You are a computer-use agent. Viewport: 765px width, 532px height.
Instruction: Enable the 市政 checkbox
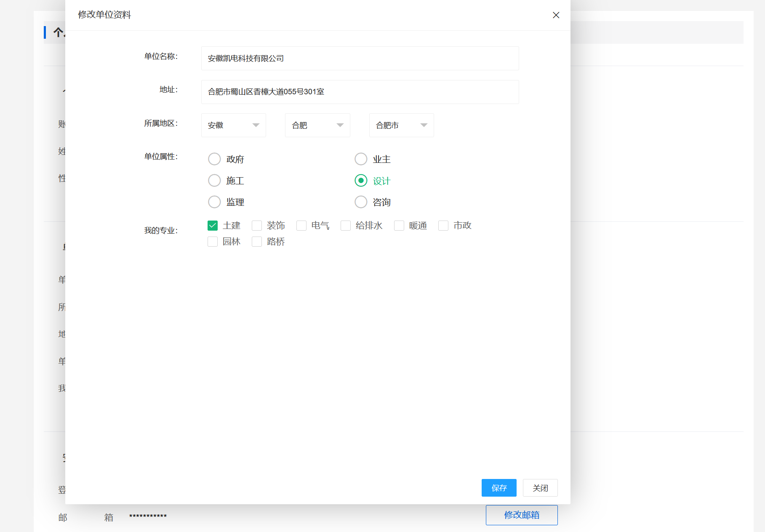443,226
